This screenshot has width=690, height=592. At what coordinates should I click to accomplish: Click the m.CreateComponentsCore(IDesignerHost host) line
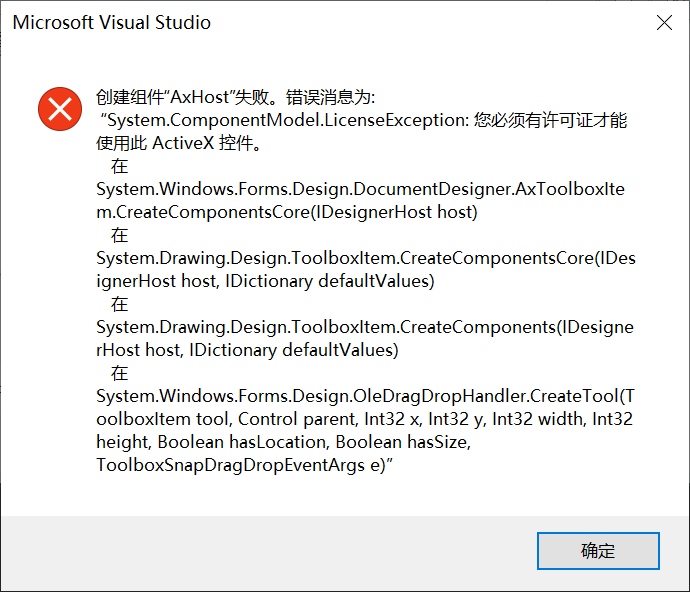(x=287, y=212)
